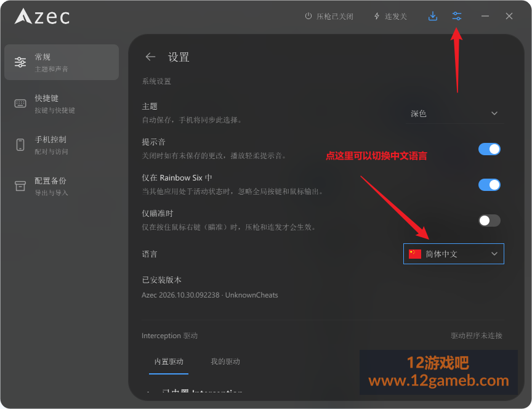Toggle the 压枪已关闭 status button
532x409 pixels.
coord(329,16)
